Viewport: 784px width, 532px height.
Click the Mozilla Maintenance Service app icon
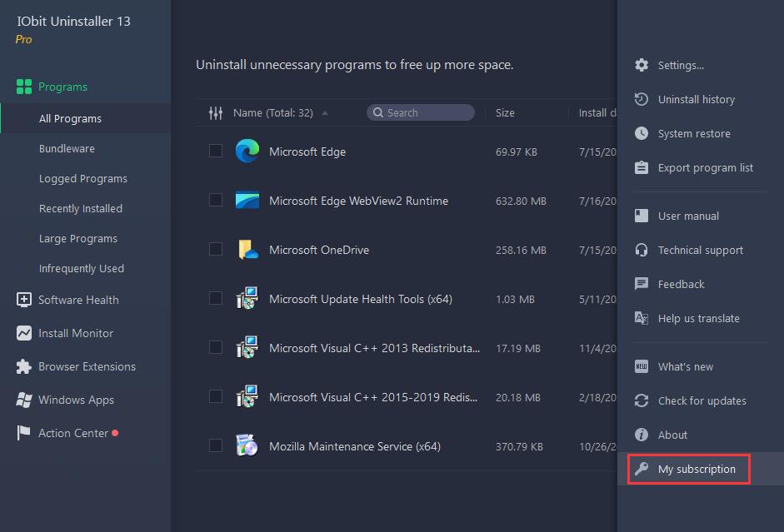(x=247, y=445)
